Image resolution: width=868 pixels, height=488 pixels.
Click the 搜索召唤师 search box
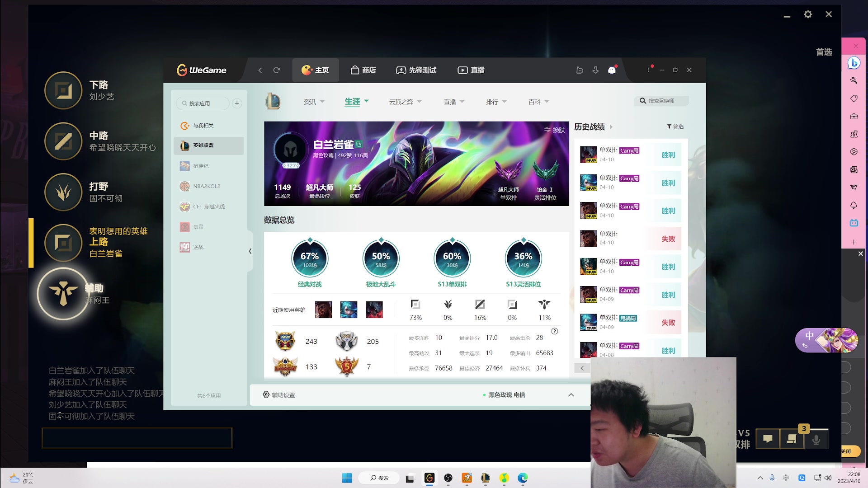tap(661, 101)
